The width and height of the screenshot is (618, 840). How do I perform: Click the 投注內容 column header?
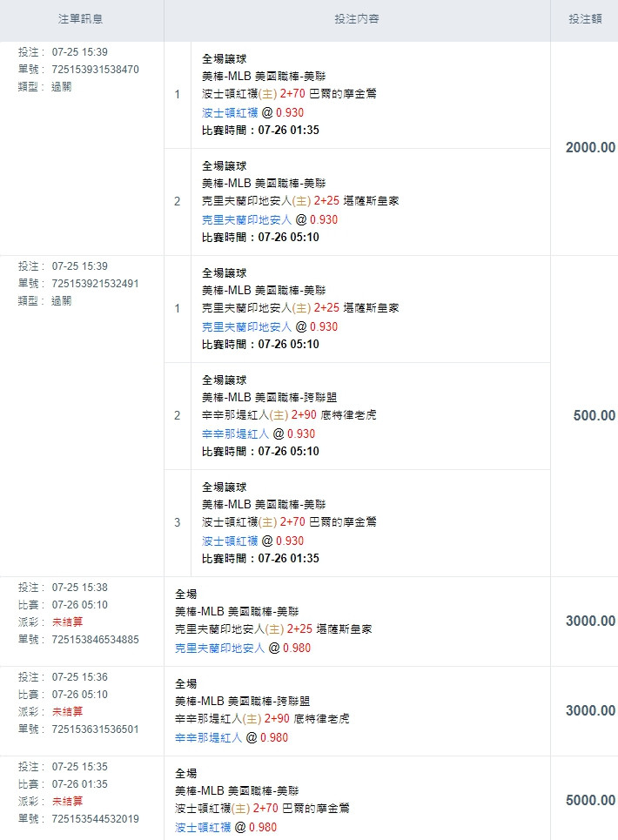pos(356,18)
